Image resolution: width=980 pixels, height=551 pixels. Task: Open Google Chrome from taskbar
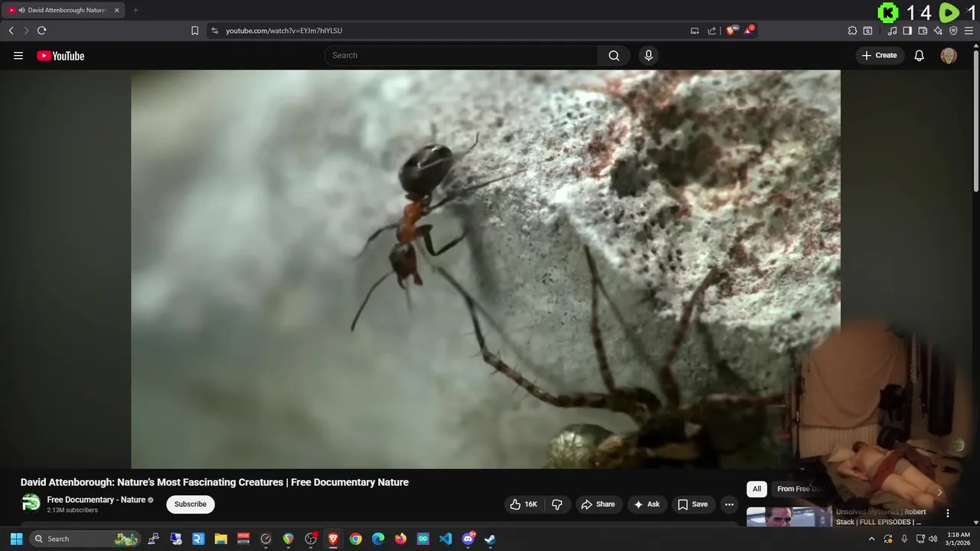[355, 539]
